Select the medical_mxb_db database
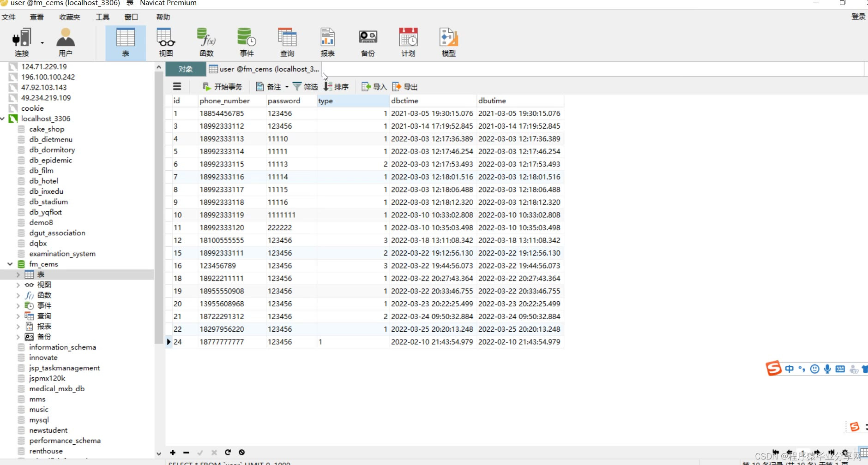 point(57,388)
